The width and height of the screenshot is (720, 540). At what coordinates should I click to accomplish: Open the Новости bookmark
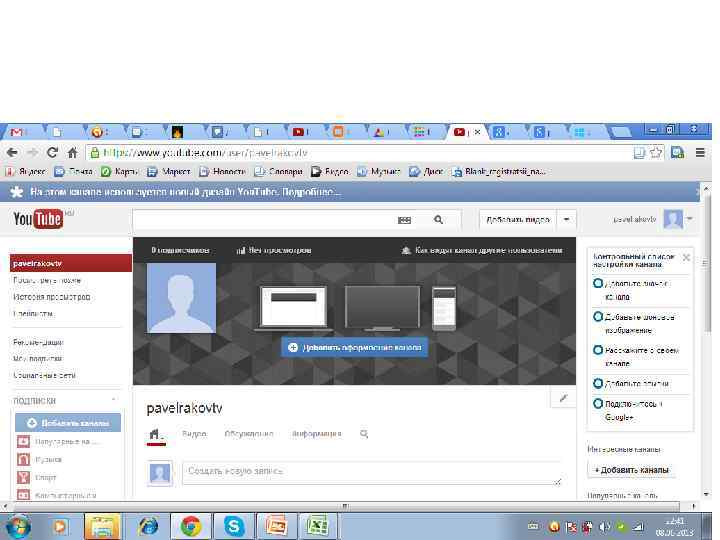[x=222, y=172]
